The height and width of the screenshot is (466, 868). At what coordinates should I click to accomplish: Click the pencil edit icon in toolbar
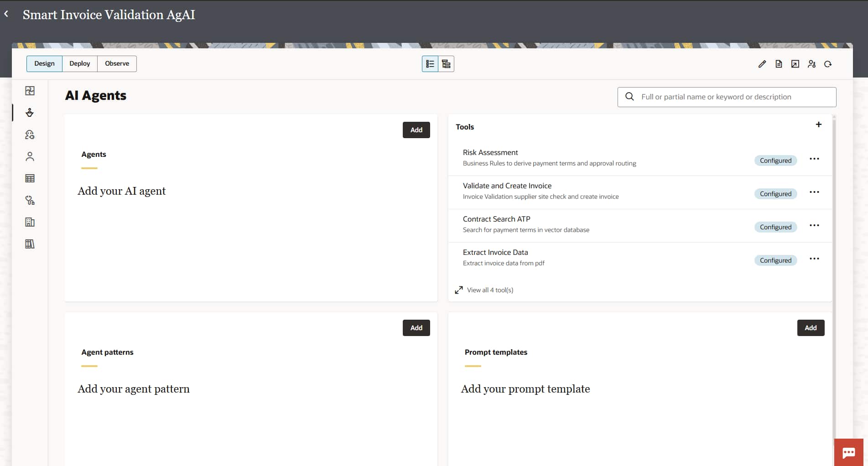click(762, 64)
